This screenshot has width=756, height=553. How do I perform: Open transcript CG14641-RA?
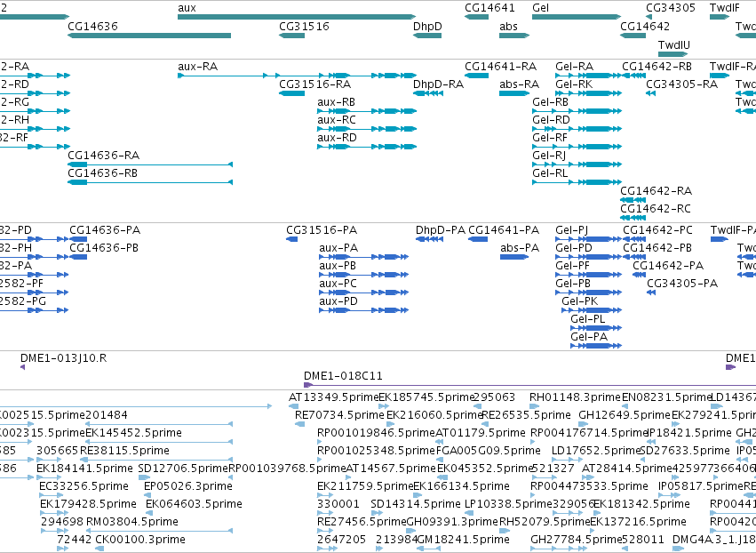500,66
